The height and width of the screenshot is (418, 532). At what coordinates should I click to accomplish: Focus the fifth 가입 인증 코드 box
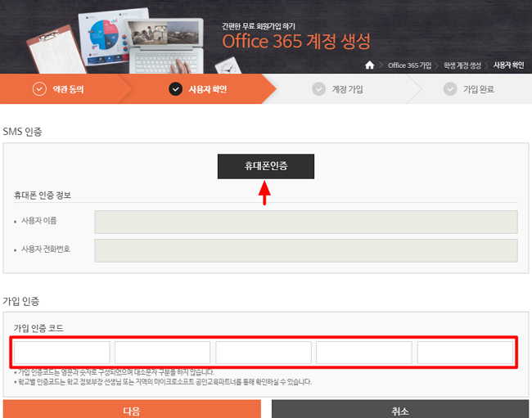pos(465,353)
